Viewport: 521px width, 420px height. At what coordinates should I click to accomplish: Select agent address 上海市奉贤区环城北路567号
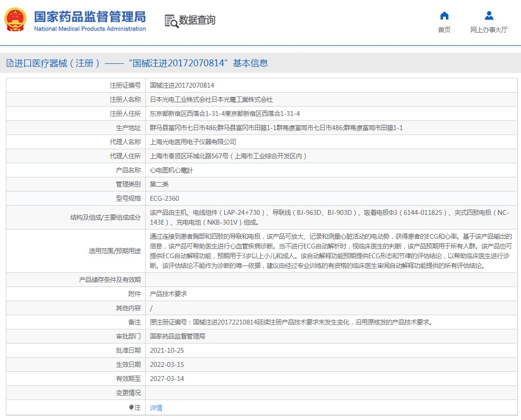(189, 156)
